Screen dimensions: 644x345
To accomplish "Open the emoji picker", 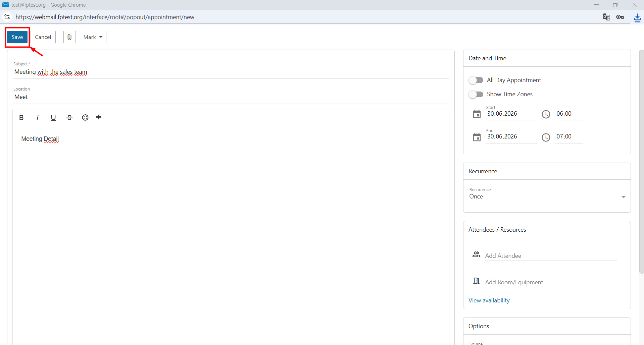I will [85, 118].
